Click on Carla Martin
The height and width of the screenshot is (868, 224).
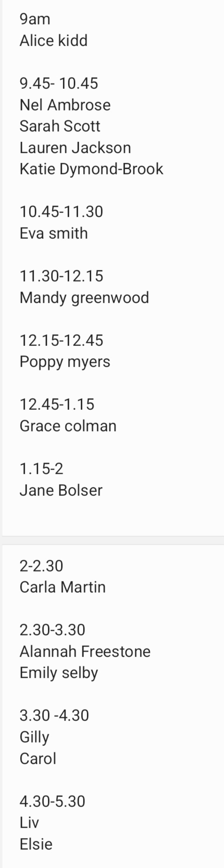(x=62, y=587)
